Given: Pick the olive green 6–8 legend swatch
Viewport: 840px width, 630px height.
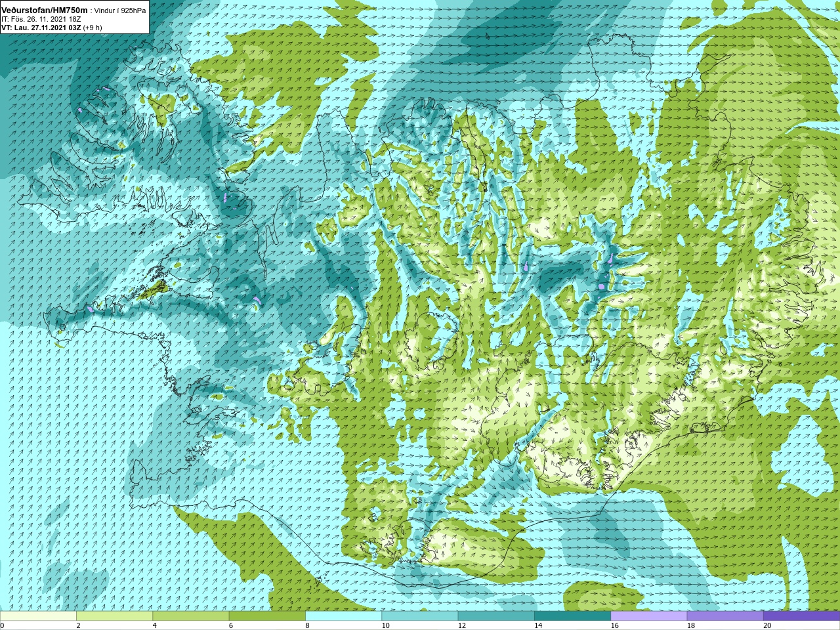Looking at the screenshot, I should (x=267, y=616).
